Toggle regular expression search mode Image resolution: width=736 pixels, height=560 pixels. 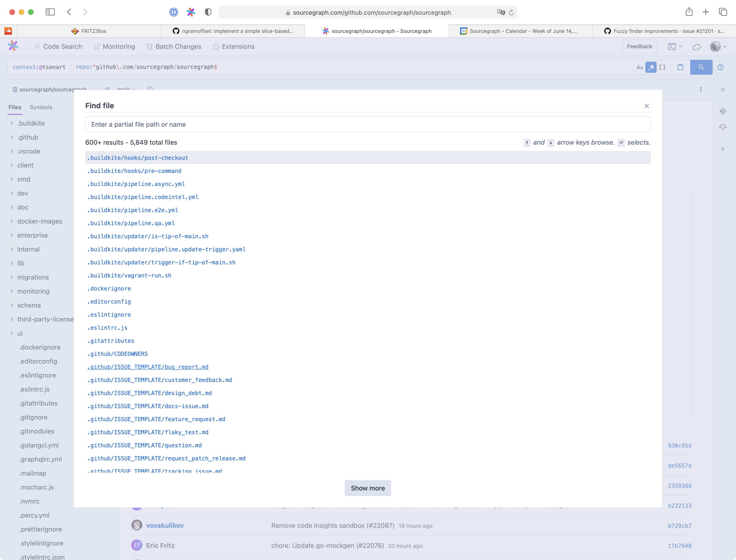click(651, 67)
